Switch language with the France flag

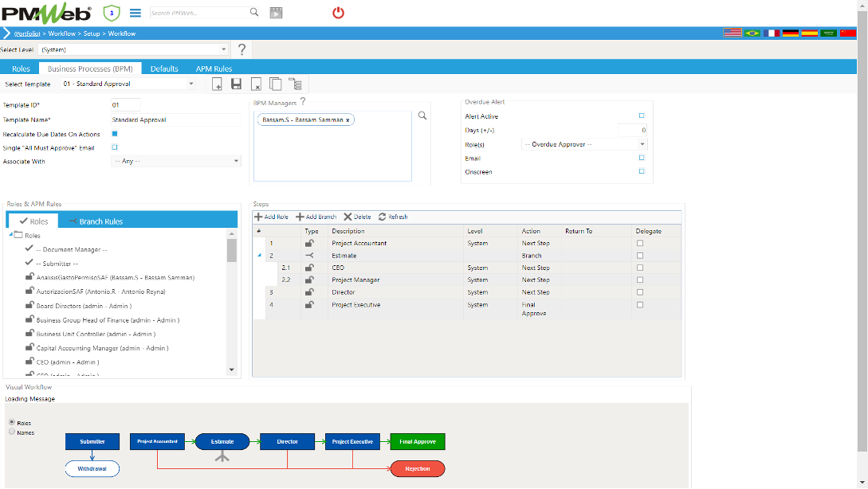click(771, 33)
